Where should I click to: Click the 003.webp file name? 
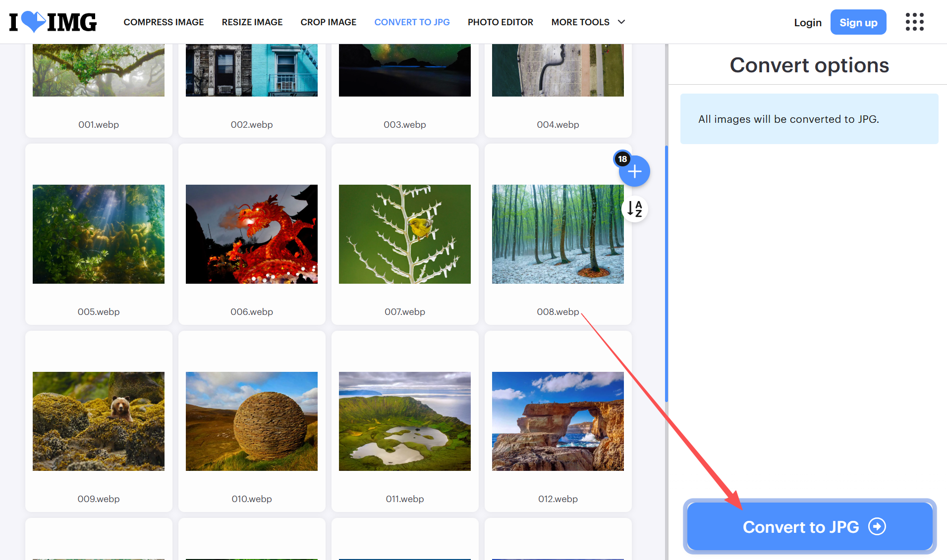[x=405, y=125]
